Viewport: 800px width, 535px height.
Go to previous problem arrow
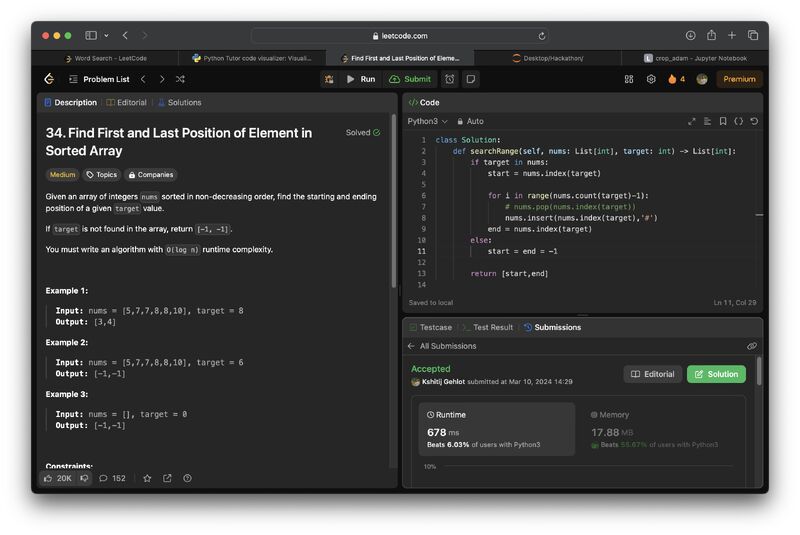pyautogui.click(x=143, y=79)
